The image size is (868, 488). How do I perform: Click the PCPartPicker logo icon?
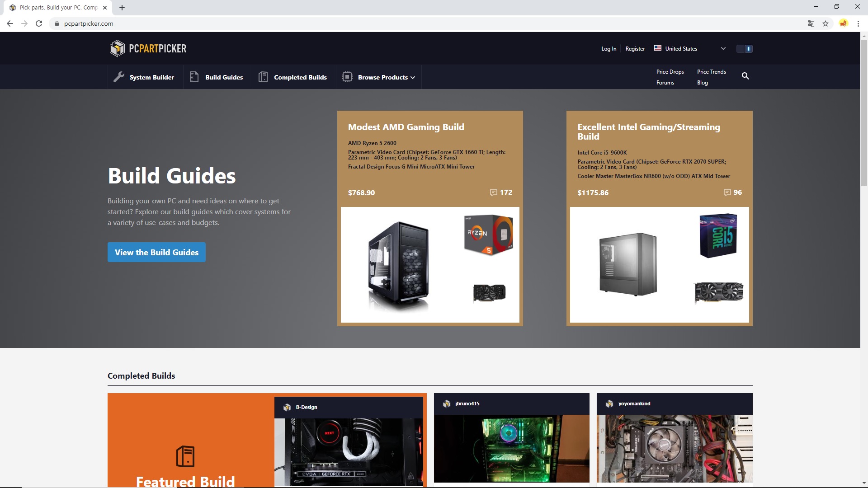[x=117, y=48]
